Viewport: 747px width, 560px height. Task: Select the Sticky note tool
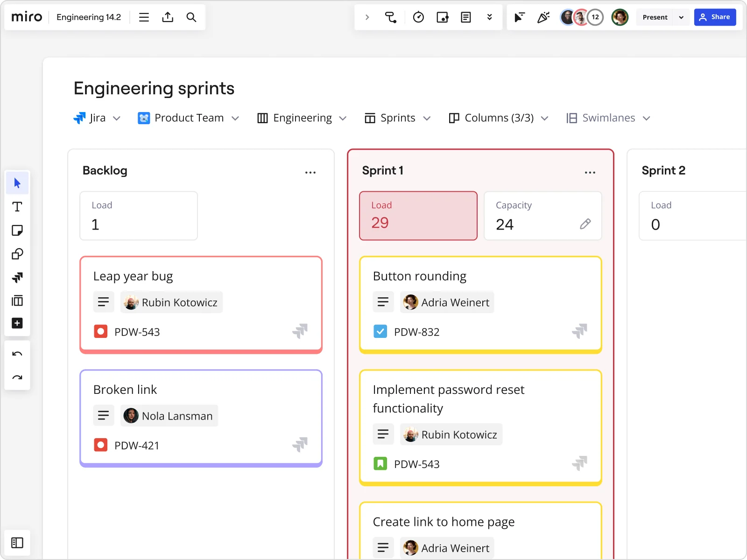coord(17,231)
